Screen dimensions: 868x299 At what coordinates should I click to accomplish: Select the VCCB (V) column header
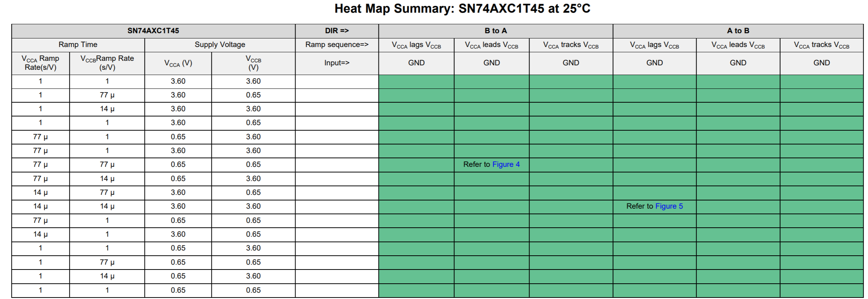[253, 63]
